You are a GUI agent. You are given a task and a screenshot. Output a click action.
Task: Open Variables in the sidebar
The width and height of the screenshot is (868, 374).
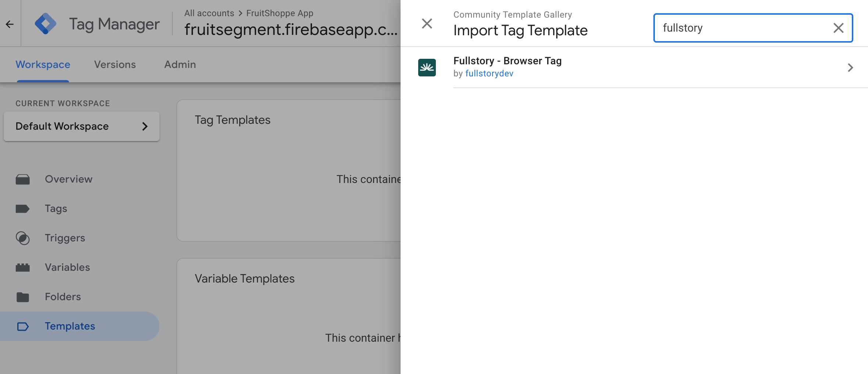[68, 267]
